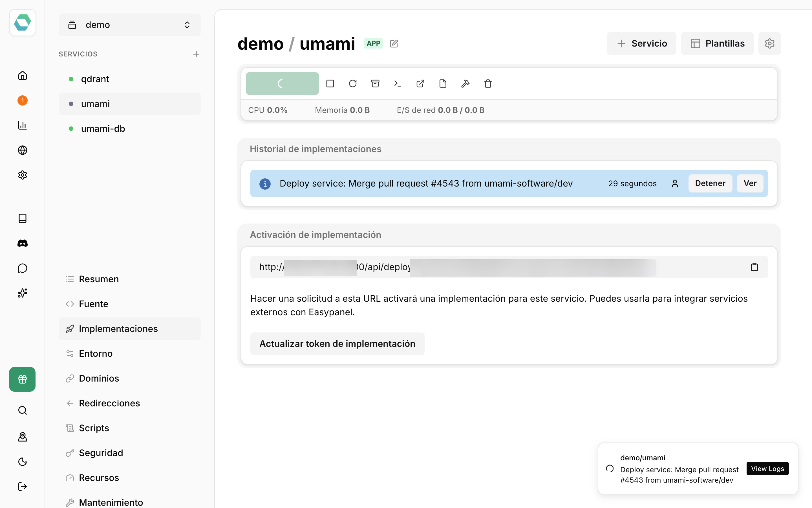
Task: Click the Servicio button
Action: click(641, 43)
